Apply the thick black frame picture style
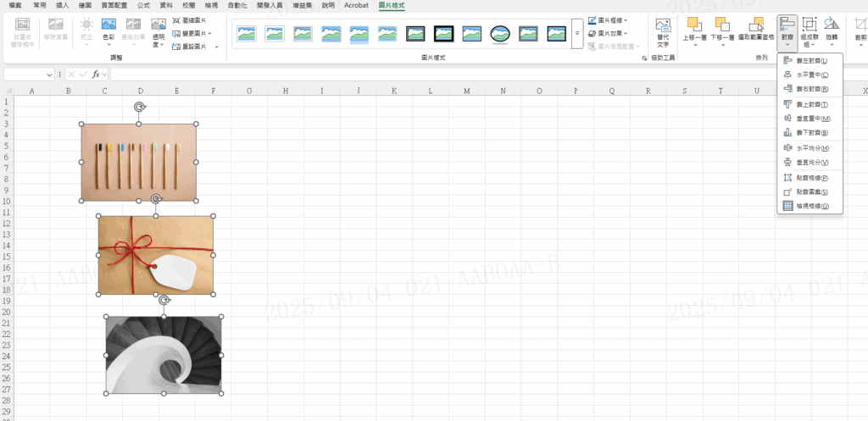This screenshot has width=868, height=421. tap(444, 34)
